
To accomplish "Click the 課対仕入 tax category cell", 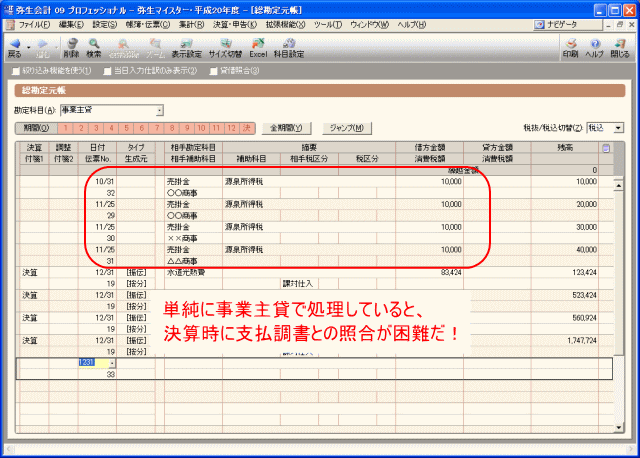I will click(298, 284).
